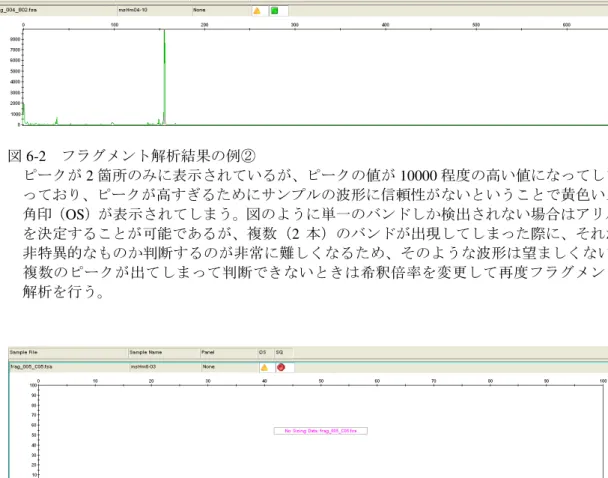Click the None panel cell in the frag_005 row
The width and height of the screenshot is (608, 478).
(230, 367)
